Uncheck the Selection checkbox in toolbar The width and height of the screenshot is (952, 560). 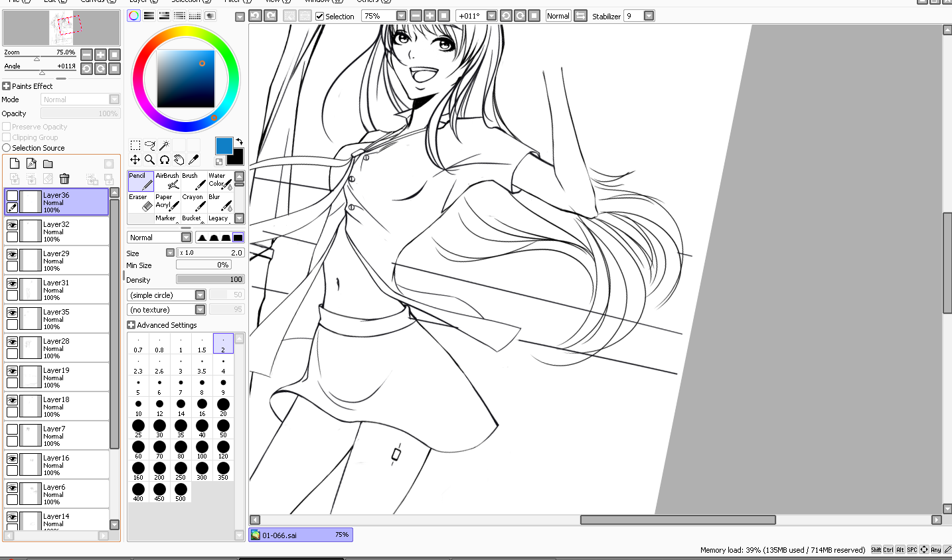[x=320, y=16]
